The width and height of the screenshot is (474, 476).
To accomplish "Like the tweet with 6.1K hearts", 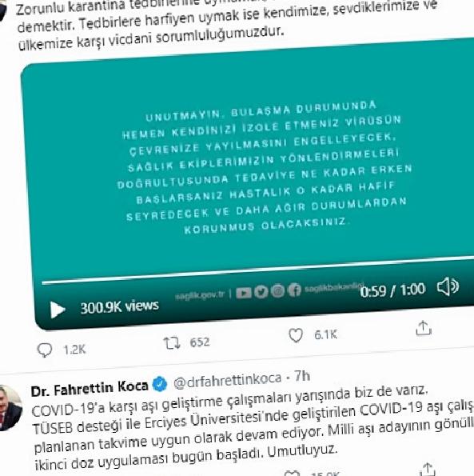I will pyautogui.click(x=296, y=335).
